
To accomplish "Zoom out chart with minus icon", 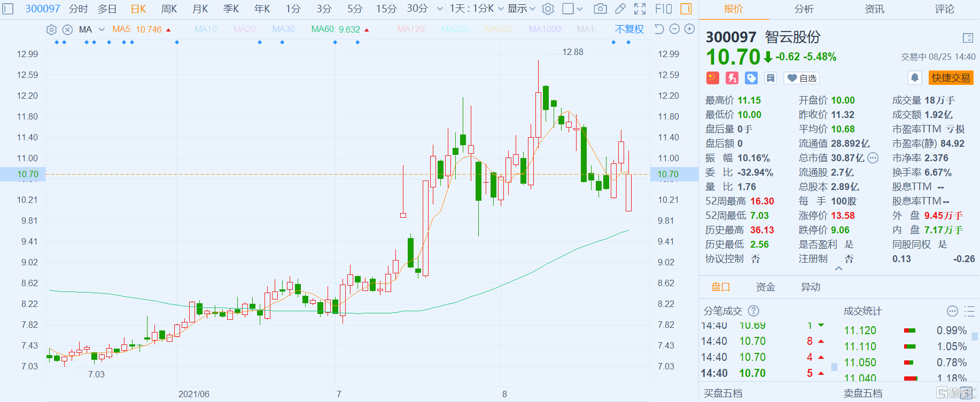I will 674,29.
